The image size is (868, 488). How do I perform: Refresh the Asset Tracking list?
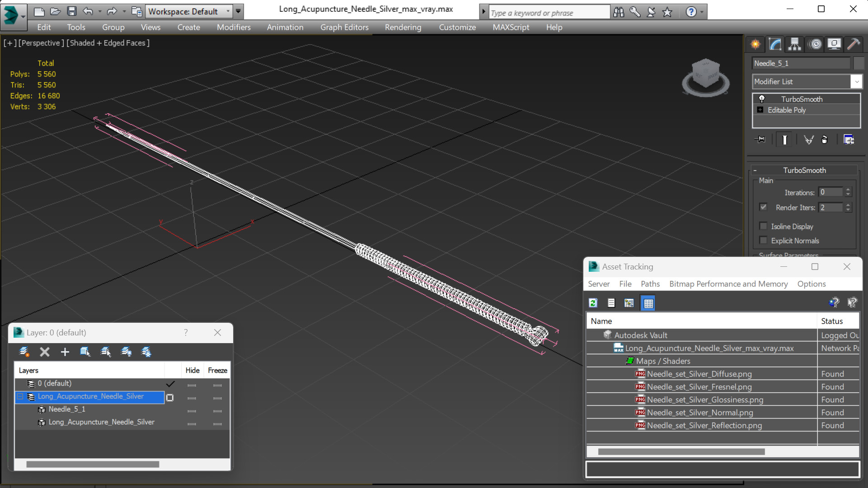click(x=593, y=303)
